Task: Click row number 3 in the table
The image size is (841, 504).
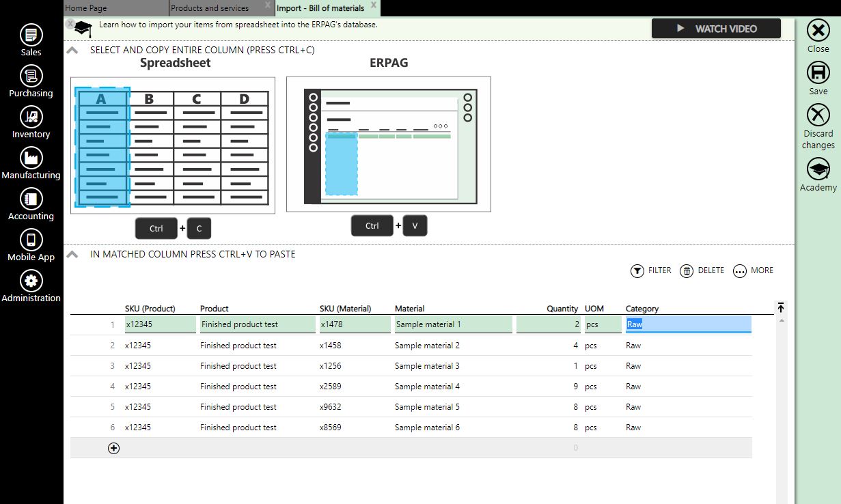Action: coord(113,366)
